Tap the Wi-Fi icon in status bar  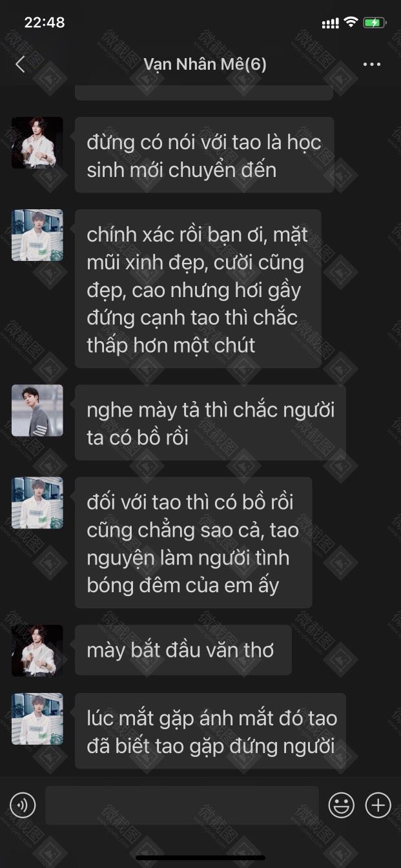point(351,23)
